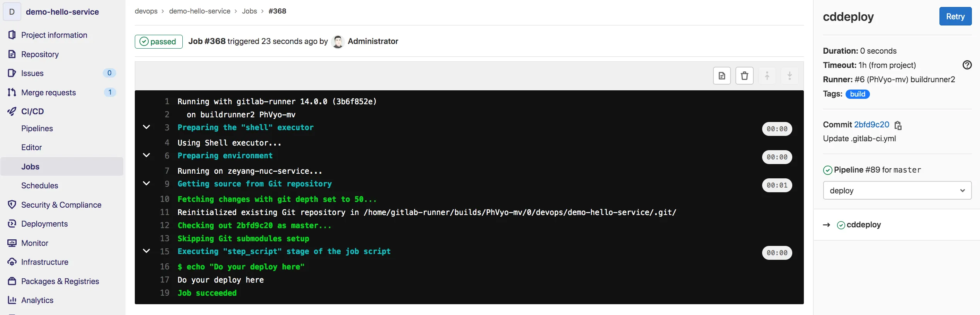The image size is (980, 315).
Task: Open Pipeline #89 link
Action: [x=856, y=170]
